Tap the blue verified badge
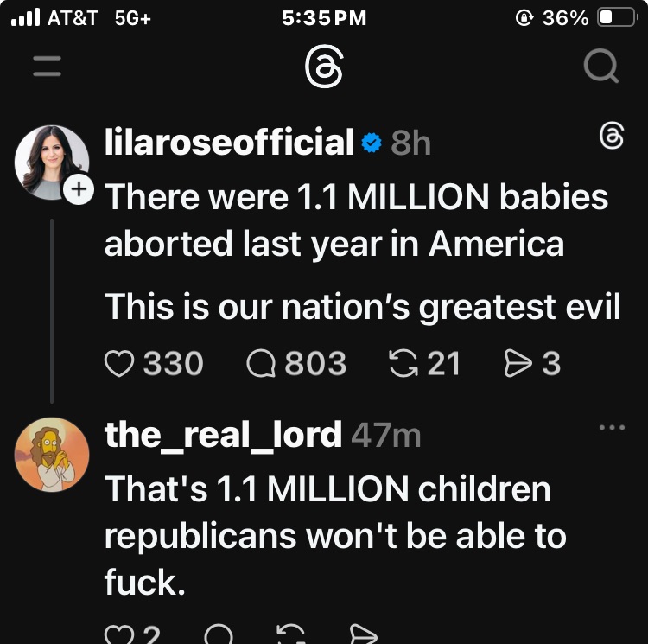 tap(372, 143)
